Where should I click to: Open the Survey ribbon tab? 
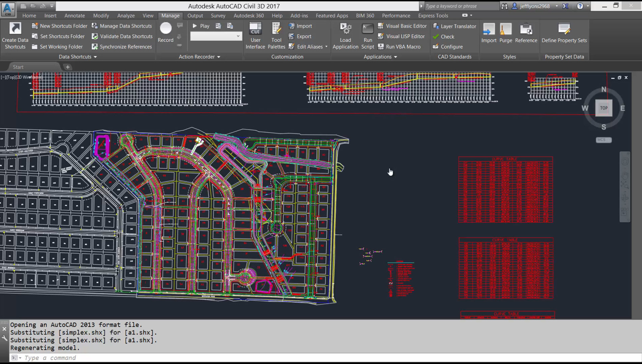tap(218, 16)
